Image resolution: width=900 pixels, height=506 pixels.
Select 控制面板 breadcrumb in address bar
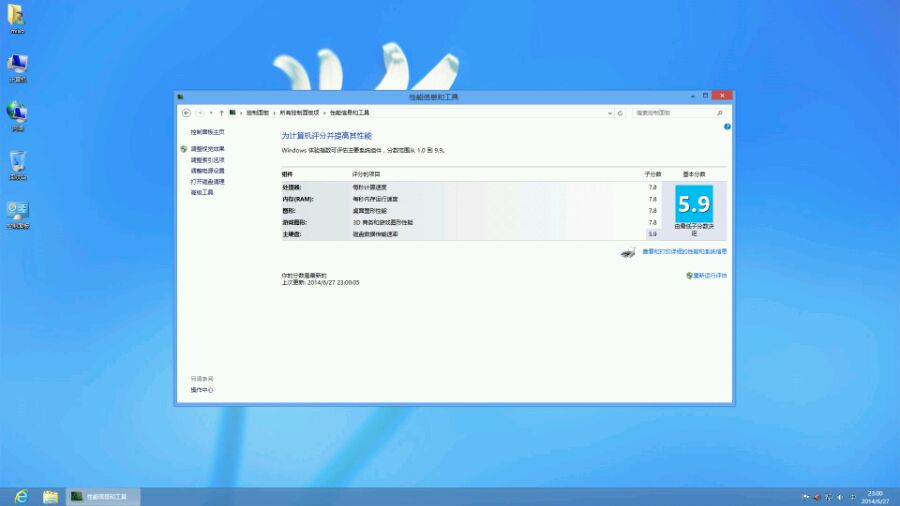[x=257, y=113]
